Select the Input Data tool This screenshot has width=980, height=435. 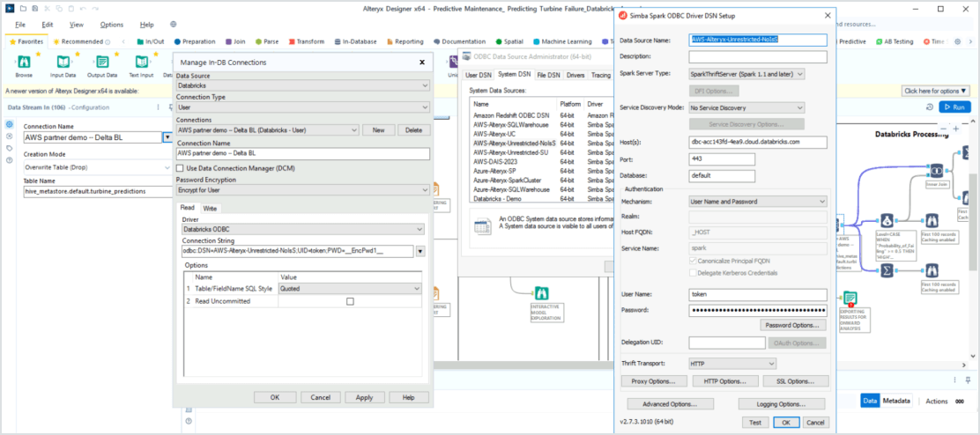click(x=63, y=62)
